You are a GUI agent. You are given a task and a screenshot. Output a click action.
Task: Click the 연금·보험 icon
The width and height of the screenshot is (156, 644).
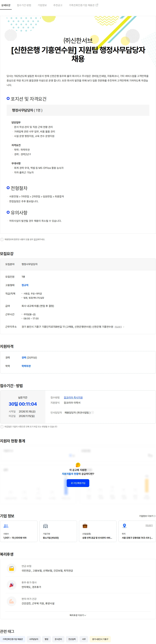[12, 568]
